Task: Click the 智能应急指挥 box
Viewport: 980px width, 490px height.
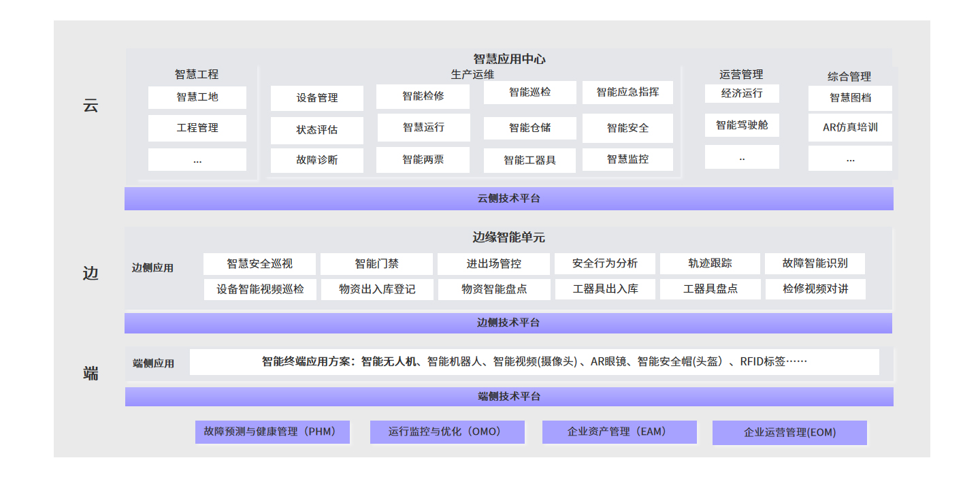Action: [x=627, y=93]
